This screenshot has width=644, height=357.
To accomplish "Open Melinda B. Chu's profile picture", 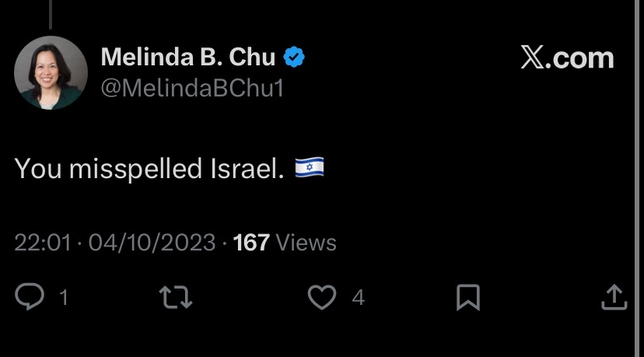I will (x=51, y=72).
